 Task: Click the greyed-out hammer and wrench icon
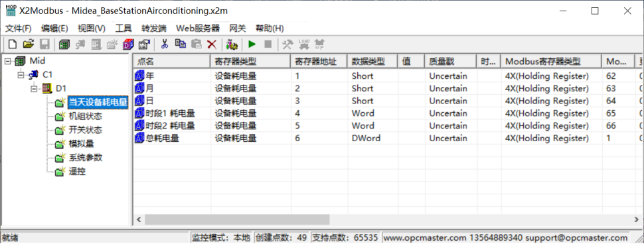288,44
